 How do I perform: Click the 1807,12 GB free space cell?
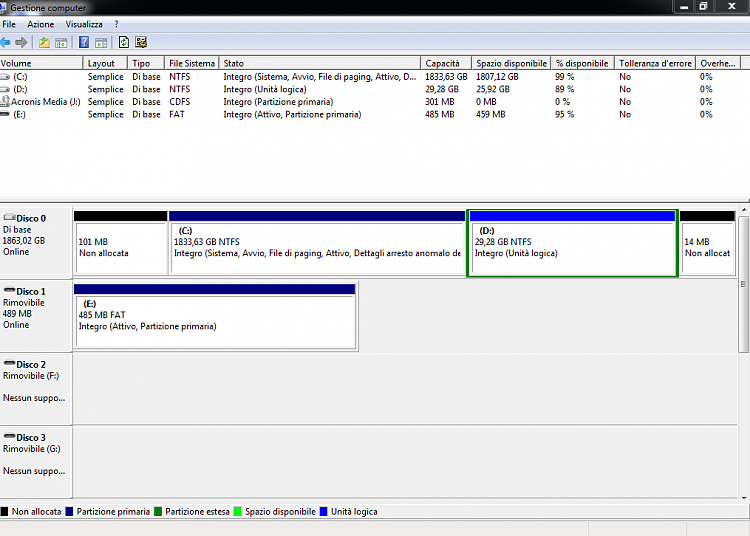(x=497, y=77)
